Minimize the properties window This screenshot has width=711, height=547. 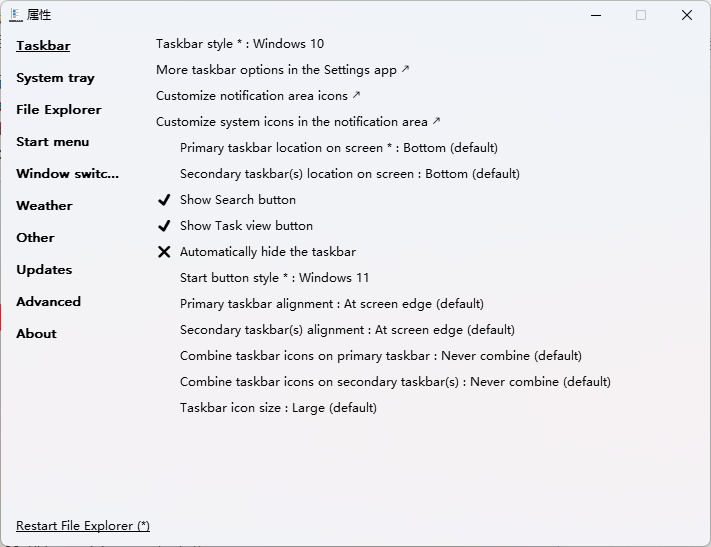click(596, 15)
